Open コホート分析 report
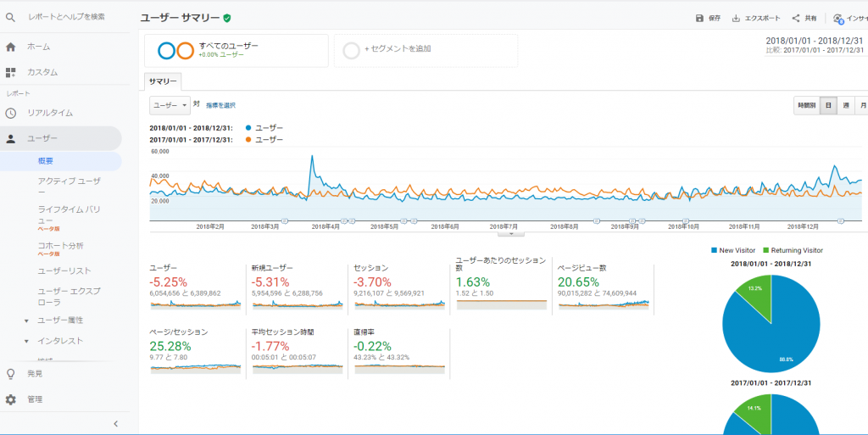Image resolution: width=868 pixels, height=435 pixels. (x=61, y=246)
